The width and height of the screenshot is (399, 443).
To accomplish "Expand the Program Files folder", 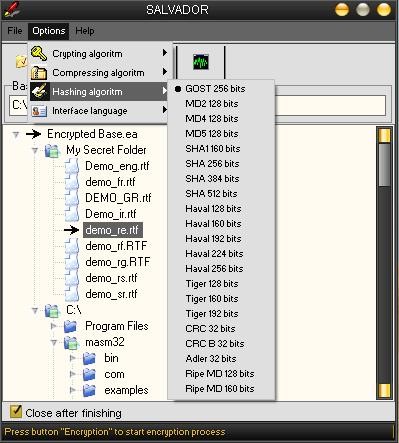I will tap(54, 326).
